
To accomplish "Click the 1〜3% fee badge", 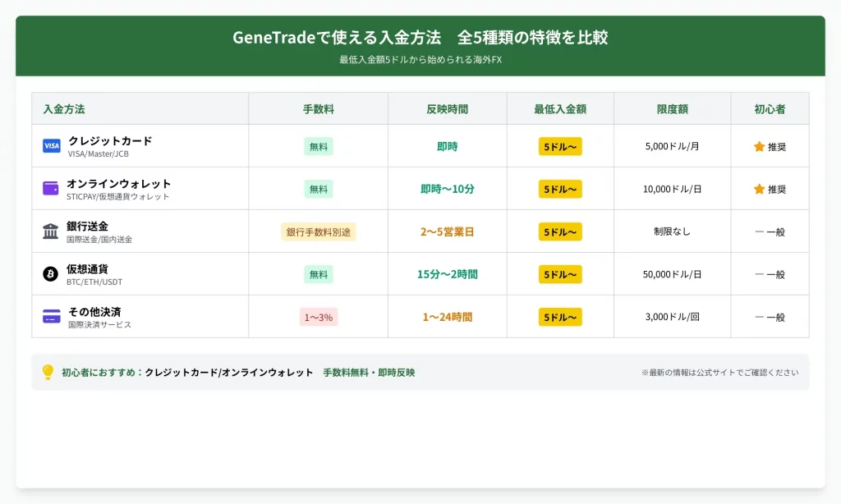I will pyautogui.click(x=318, y=318).
